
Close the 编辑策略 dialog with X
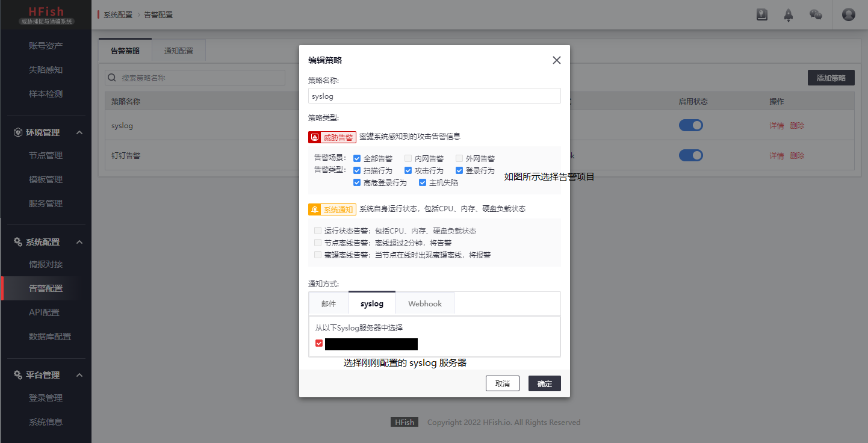point(556,60)
